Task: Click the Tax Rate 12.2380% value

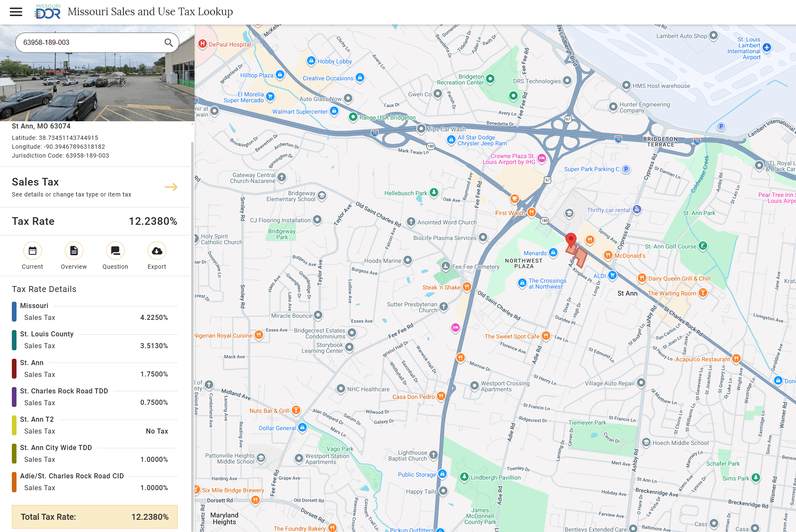Action: point(153,221)
